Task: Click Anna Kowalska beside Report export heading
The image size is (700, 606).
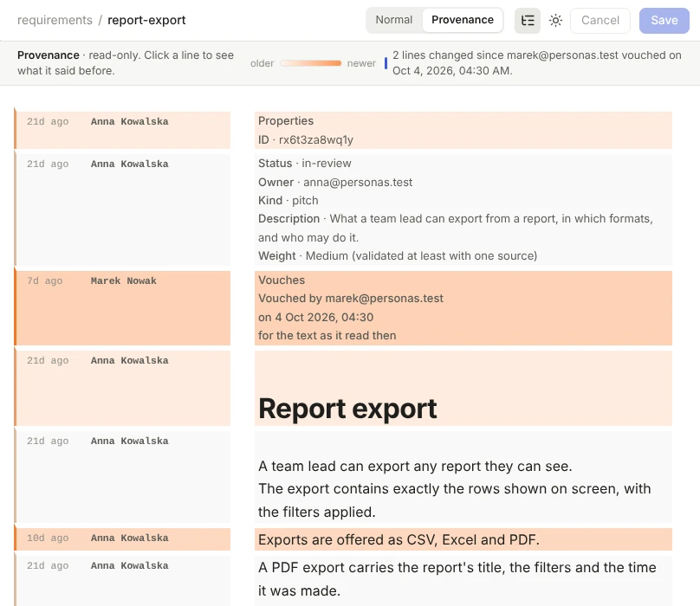Action: click(129, 360)
